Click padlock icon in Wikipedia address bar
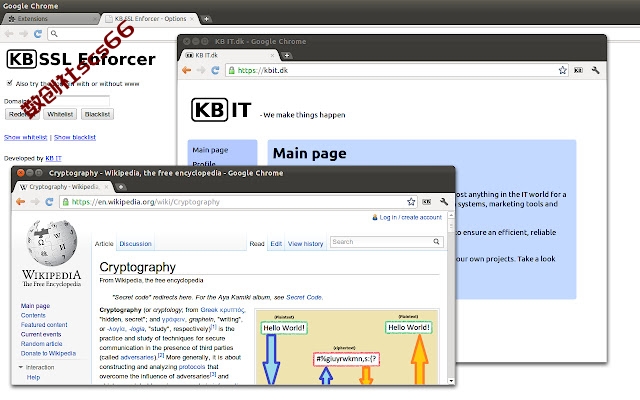 65,202
